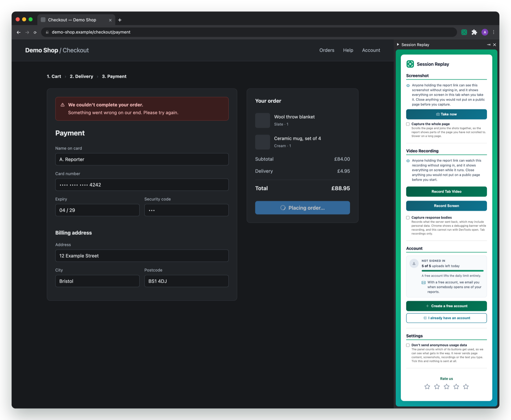This screenshot has width=511, height=420.
Task: Click the Session Replay logo in panel
Action: point(410,64)
